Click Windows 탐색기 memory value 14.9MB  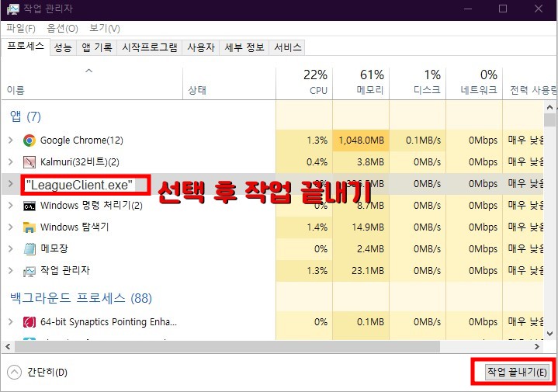pos(368,227)
